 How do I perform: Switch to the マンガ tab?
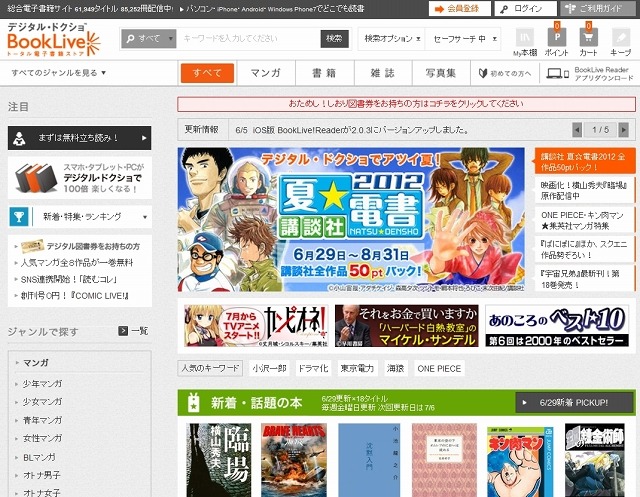coord(266,73)
